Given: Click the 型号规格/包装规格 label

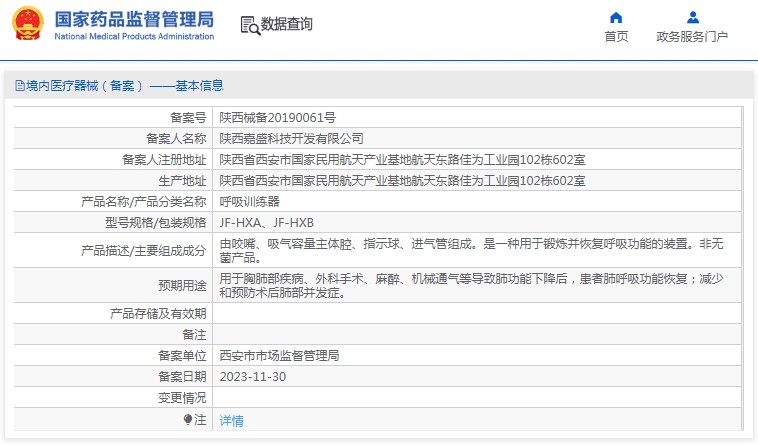Looking at the screenshot, I should (x=156, y=223).
